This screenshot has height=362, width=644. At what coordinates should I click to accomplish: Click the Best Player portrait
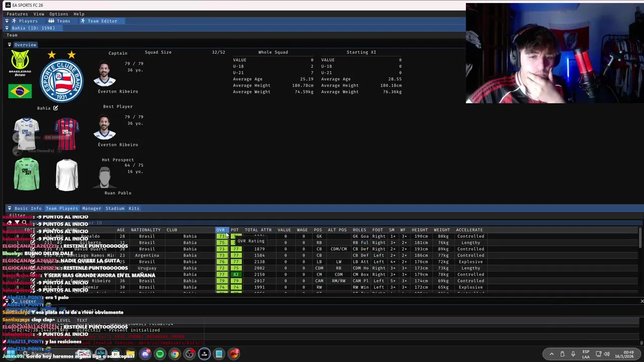(x=105, y=128)
